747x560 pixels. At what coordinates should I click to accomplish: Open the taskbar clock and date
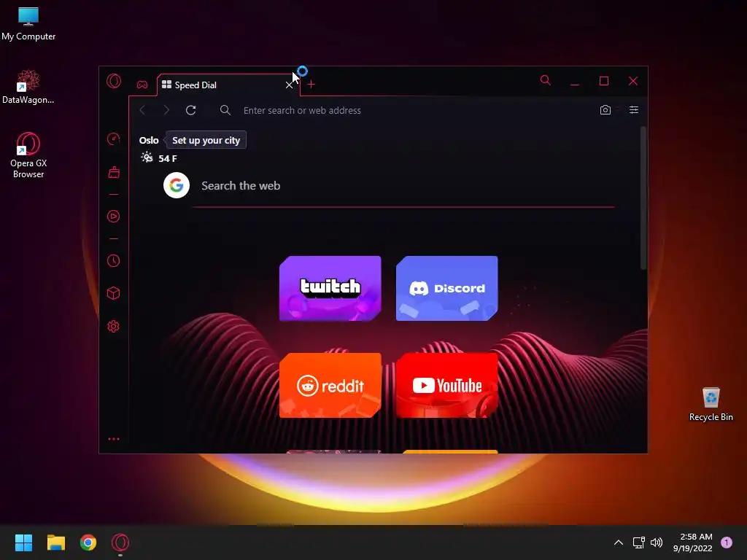click(x=693, y=542)
